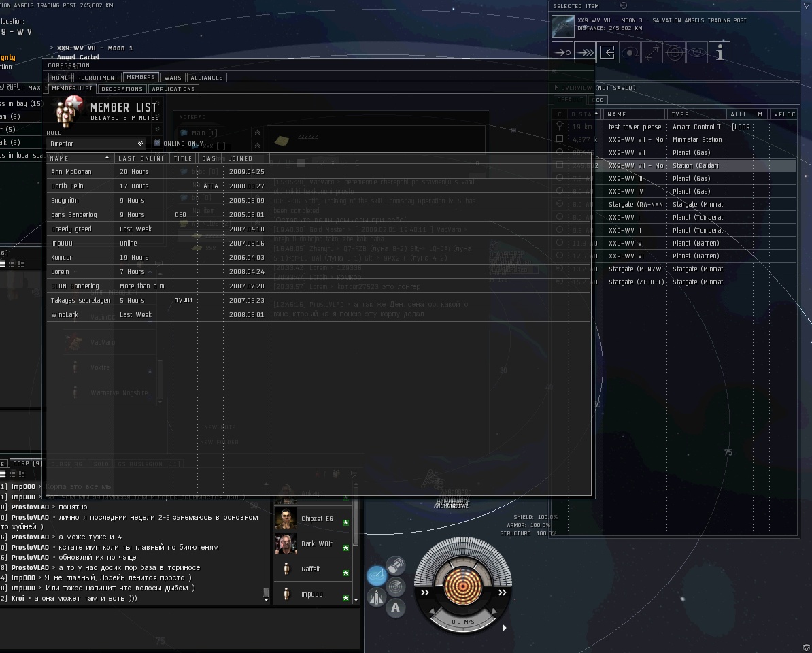This screenshot has height=653, width=812.
Task: Expand HUD right double-arrow panel
Action: [x=502, y=592]
